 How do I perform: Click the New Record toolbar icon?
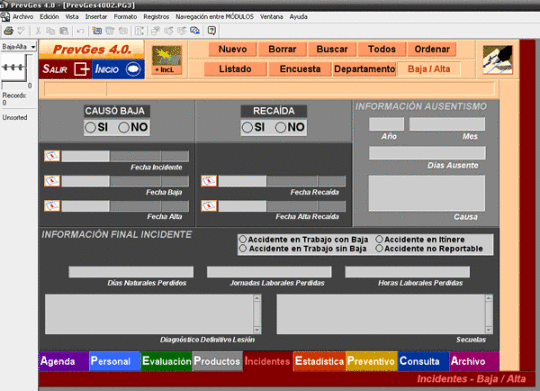click(x=97, y=31)
